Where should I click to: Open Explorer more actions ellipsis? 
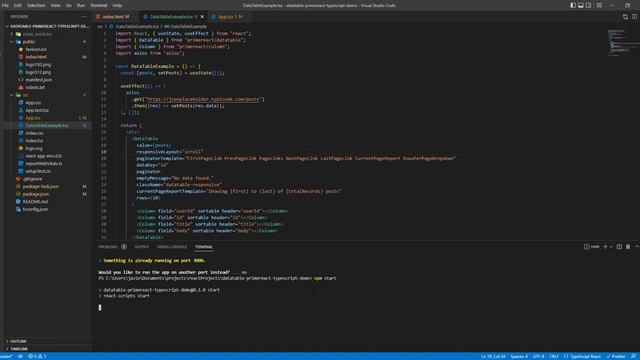[84, 17]
